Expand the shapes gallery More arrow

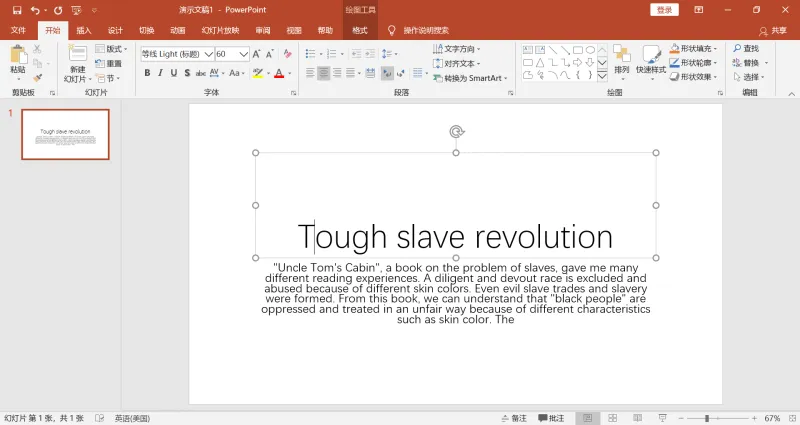coord(602,76)
